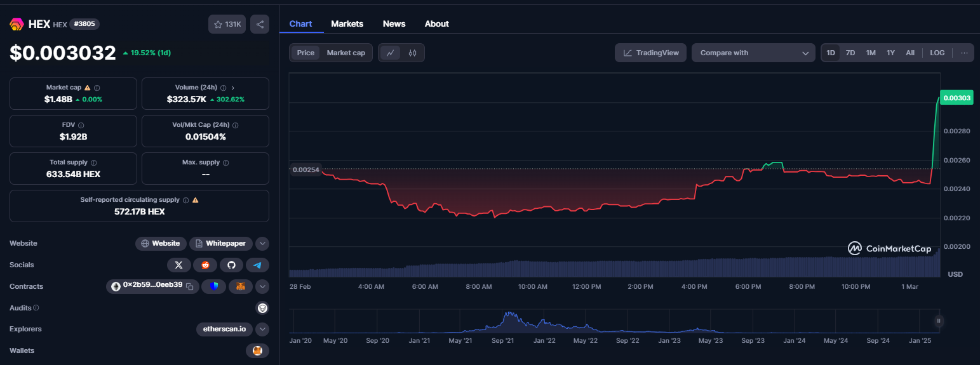Select the 7D time range
The width and height of the screenshot is (980, 365).
click(850, 53)
